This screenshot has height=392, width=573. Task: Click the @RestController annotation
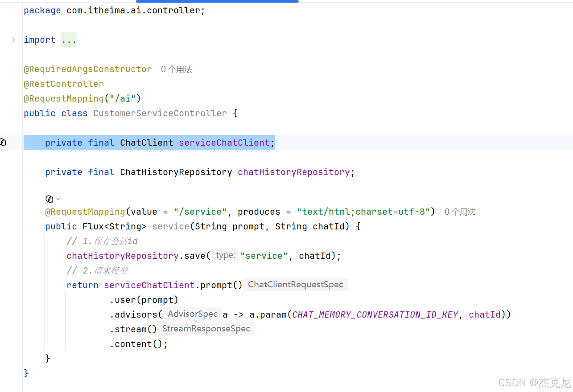click(64, 84)
